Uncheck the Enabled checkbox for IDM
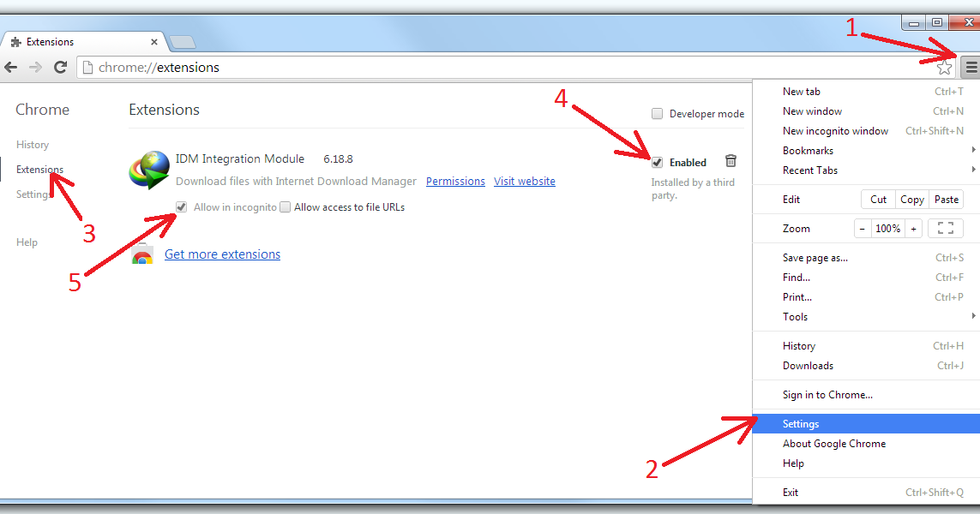980x514 pixels. [657, 163]
